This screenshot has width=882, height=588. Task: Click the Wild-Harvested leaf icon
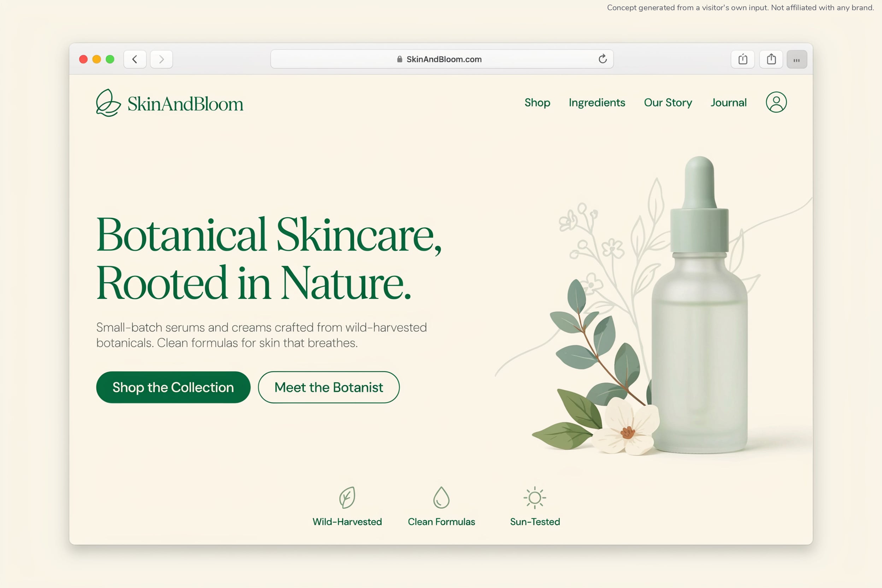pyautogui.click(x=347, y=498)
